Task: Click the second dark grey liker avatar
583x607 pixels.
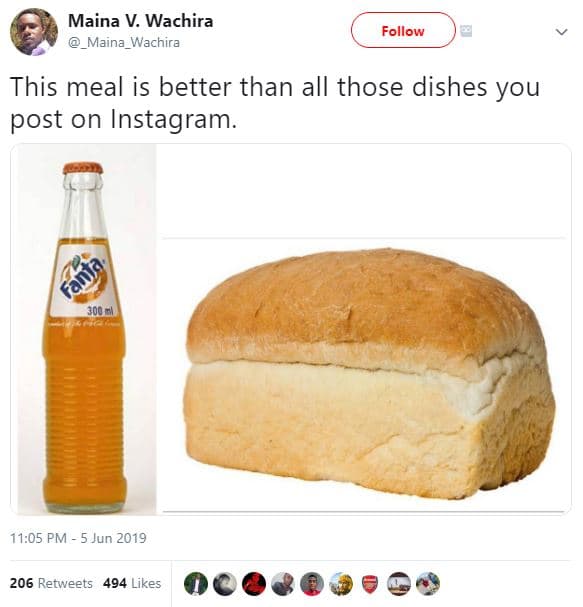Action: tap(225, 583)
